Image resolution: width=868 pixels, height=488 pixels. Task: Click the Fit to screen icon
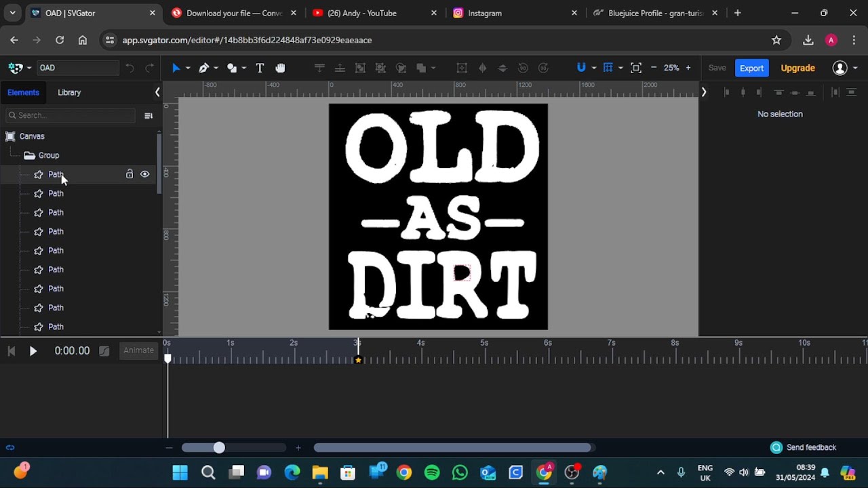(635, 68)
